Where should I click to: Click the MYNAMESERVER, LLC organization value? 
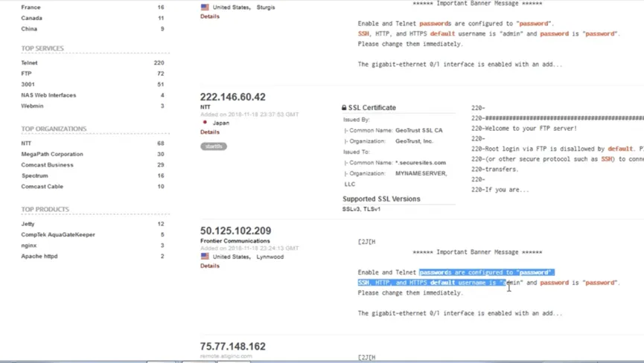421,173
